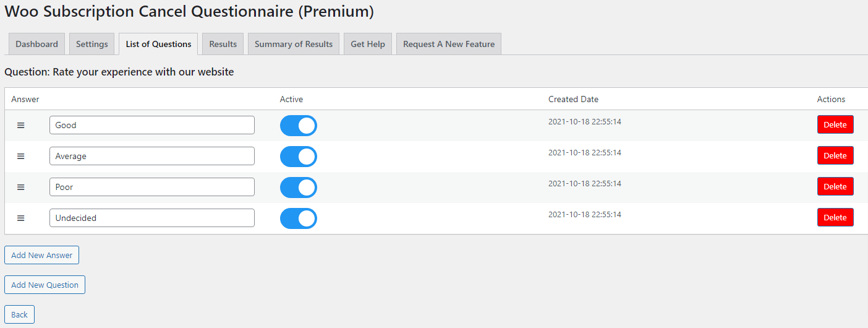Edit the Good answer text field
Screen dimensions: 868x328
(x=152, y=125)
